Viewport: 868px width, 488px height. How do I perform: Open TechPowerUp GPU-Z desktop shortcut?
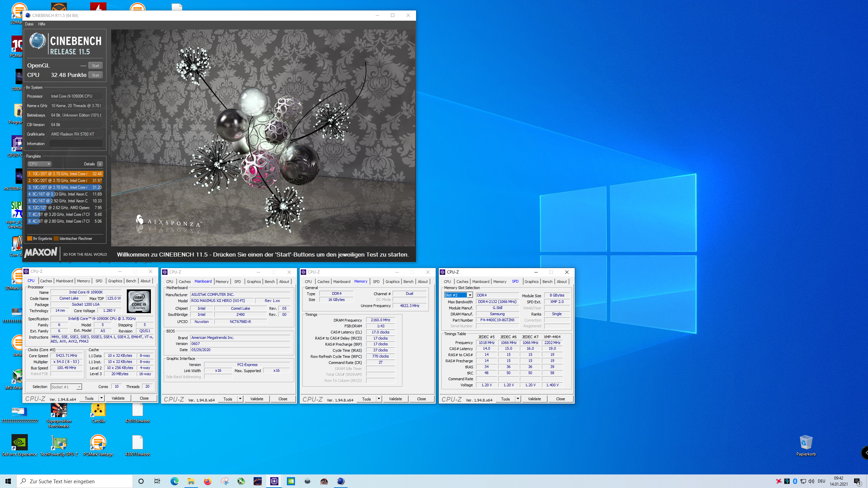tap(59, 446)
